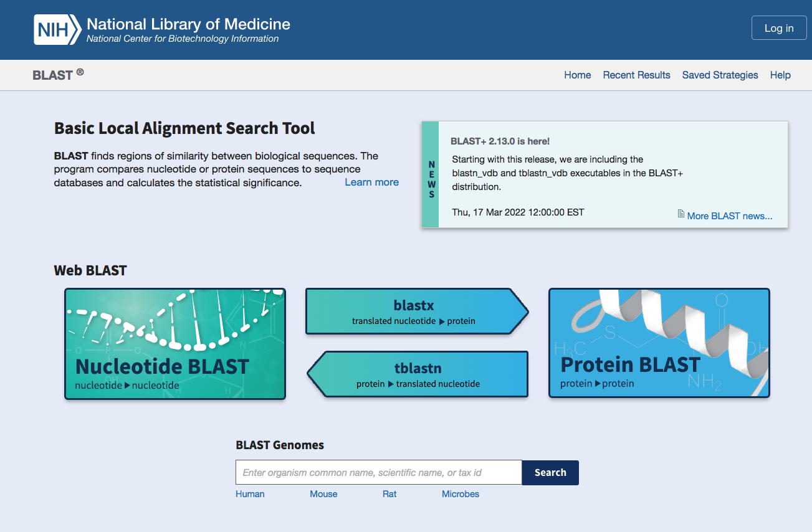
Task: Open the Protein BLAST tile
Action: [x=659, y=343]
